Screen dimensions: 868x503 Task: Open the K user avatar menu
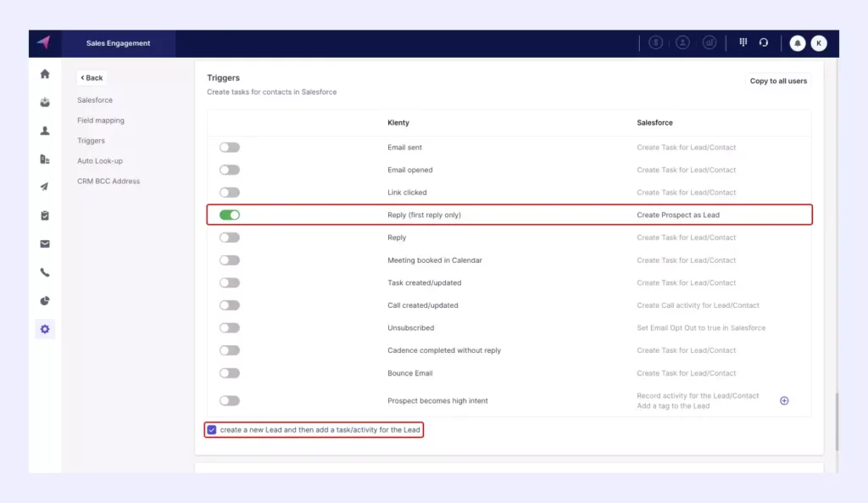click(819, 43)
